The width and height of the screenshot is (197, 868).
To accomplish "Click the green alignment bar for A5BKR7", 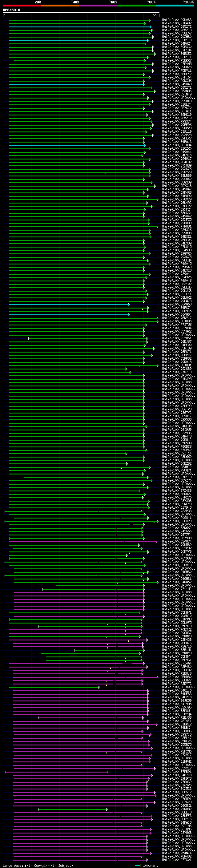I will [x=80, y=61].
